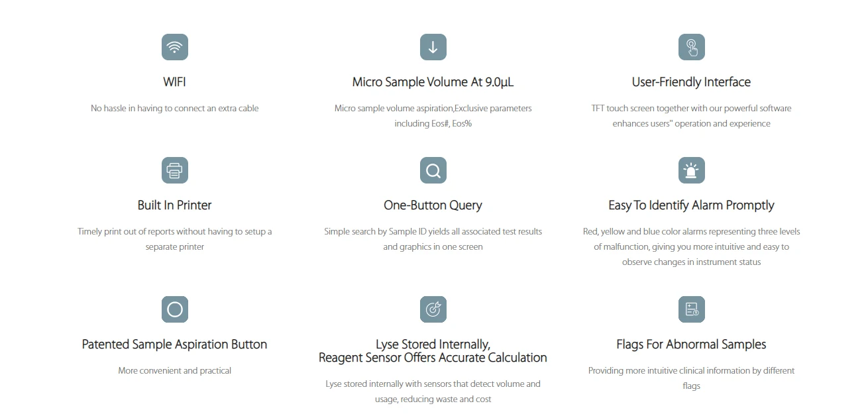Click the WIFI signal icon
Image resolution: width=868 pixels, height=420 pixels.
point(175,47)
